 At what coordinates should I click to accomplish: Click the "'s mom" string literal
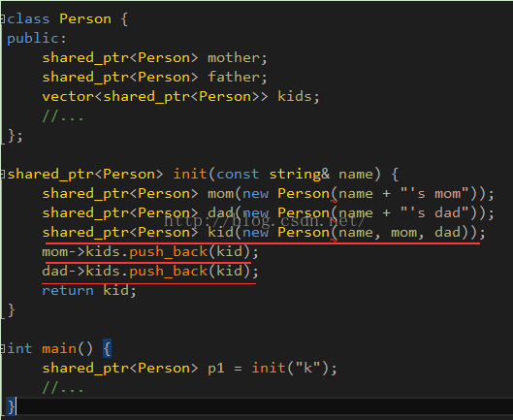434,193
